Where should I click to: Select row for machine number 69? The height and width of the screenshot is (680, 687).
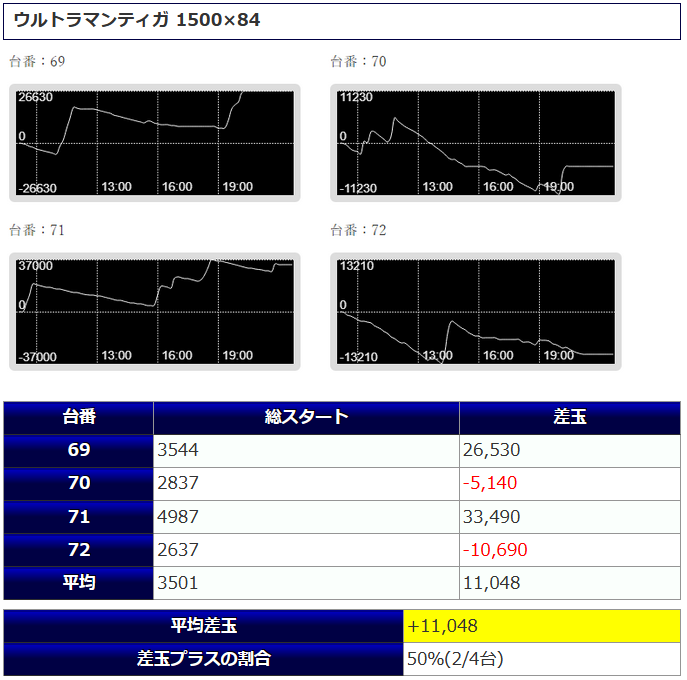click(79, 451)
